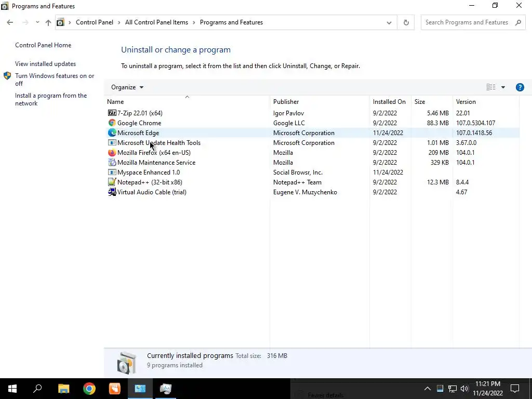Click version 107.0.5304.107 cell
532x399 pixels.
pyautogui.click(x=475, y=123)
